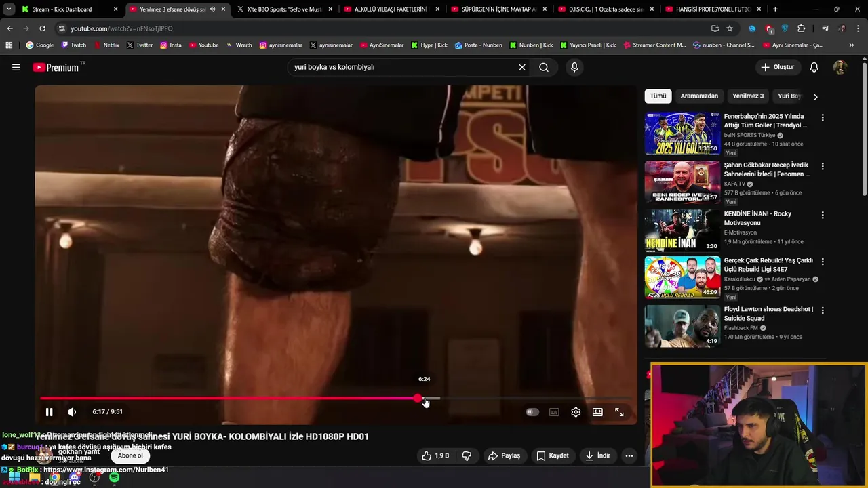This screenshot has height=488, width=868.
Task: Open options for Fenerbahçe'nin 2025 video
Action: [x=823, y=117]
